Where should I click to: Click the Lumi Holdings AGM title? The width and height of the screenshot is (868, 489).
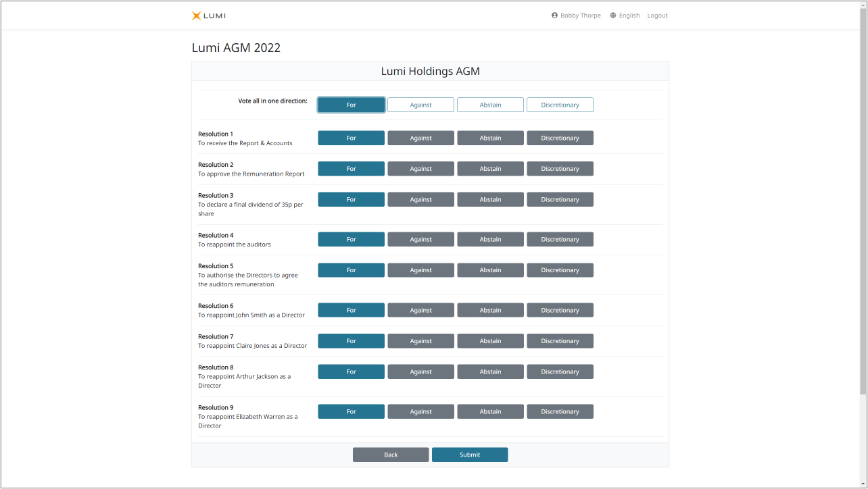431,71
